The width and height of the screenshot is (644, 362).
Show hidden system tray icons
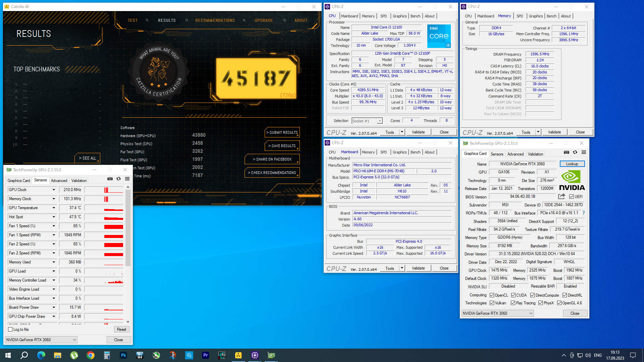coord(563,355)
